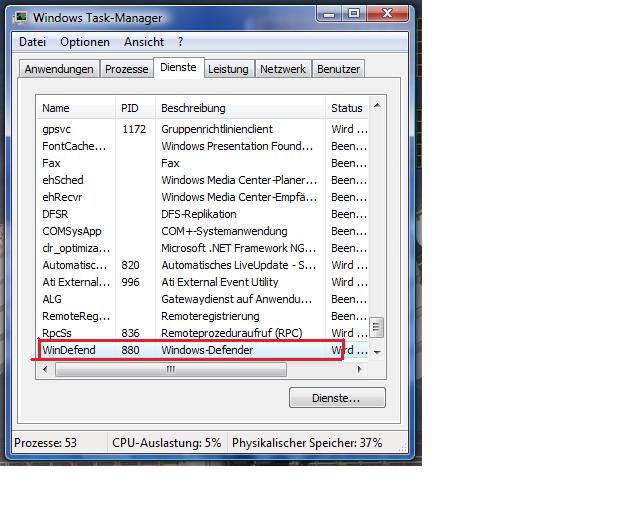
Task: Open the Optionen menu
Action: click(85, 42)
